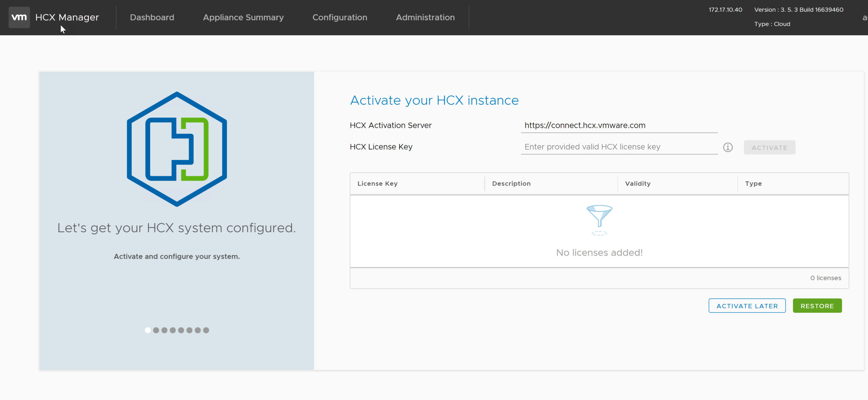Select the fourth carousel dot indicator
Viewport: 868px width, 400px height.
click(x=173, y=330)
